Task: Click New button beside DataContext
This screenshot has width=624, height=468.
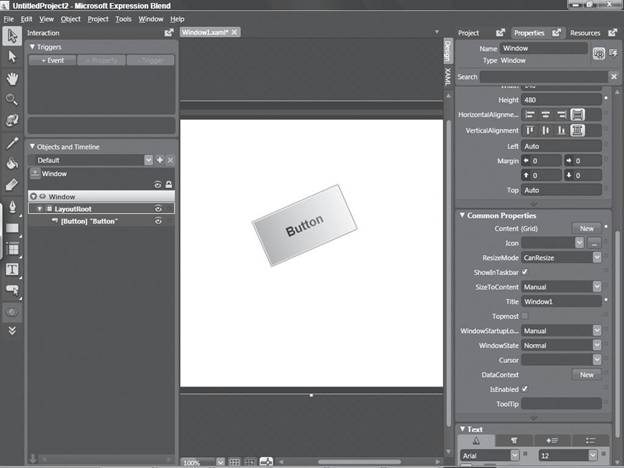Action: pos(586,375)
